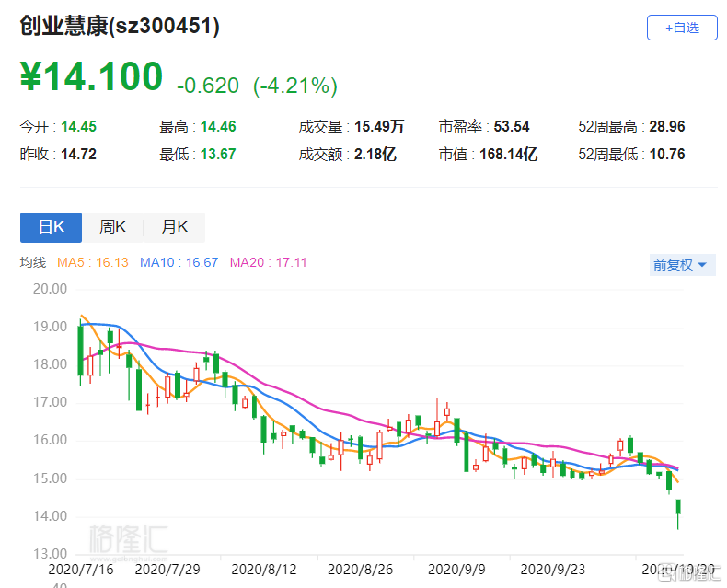Click the 2020/9/9 date axis label
The height and width of the screenshot is (588, 727).
point(456,570)
